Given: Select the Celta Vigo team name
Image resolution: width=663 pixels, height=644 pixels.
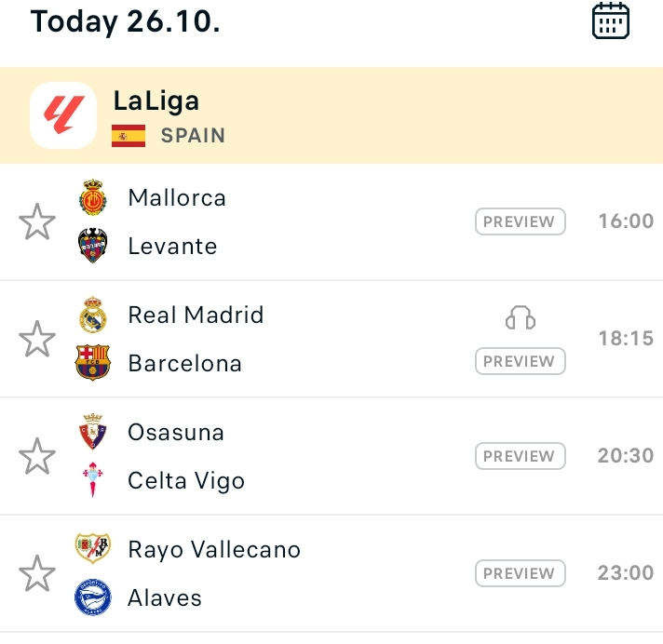Looking at the screenshot, I should [186, 481].
